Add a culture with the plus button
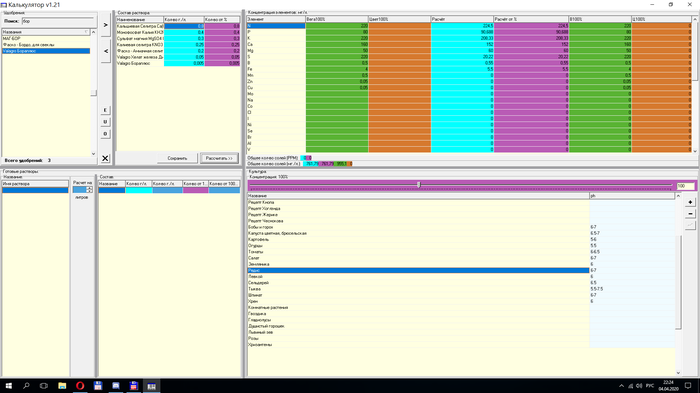Screen dimensions: 700x393 690,202
